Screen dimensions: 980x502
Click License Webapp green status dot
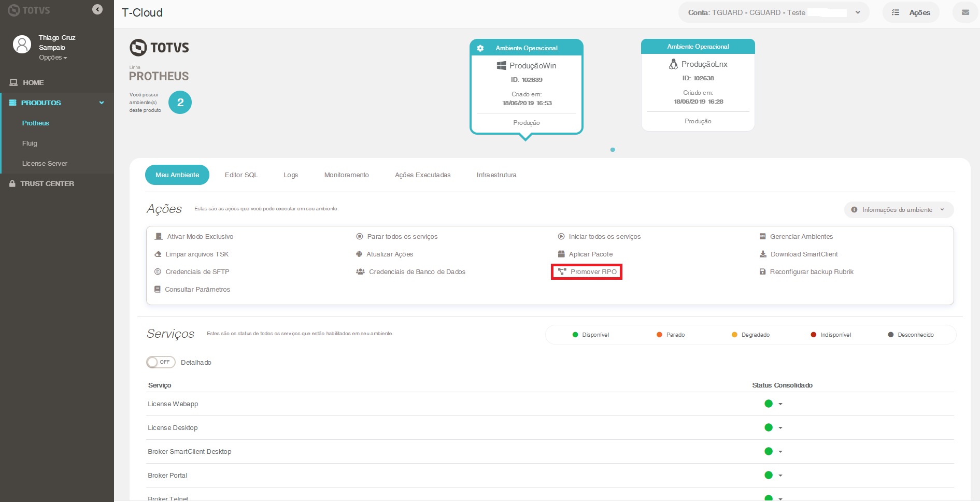[x=769, y=404]
